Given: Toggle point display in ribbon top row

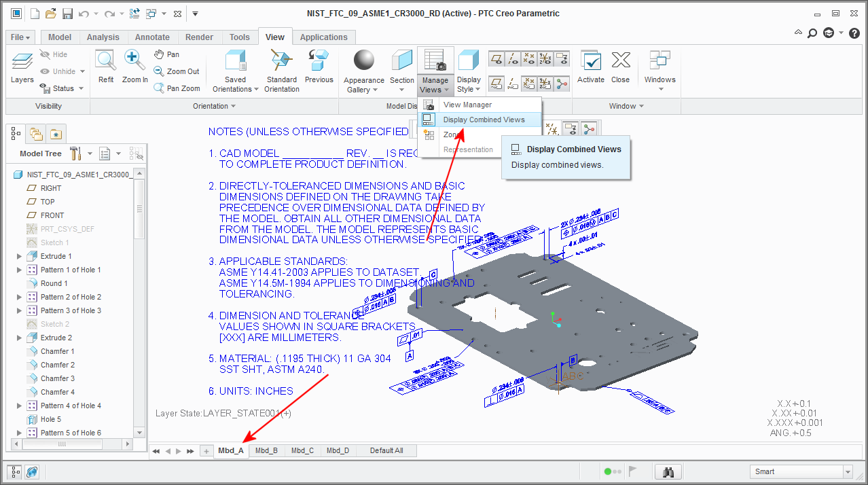Looking at the screenshot, I should tap(529, 59).
